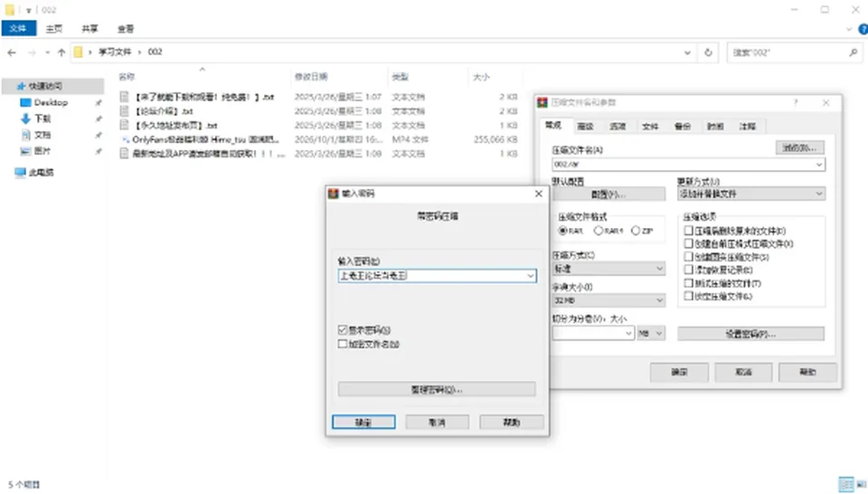Image resolution: width=868 pixels, height=494 pixels.
Task: Open the 共享 ribbon tab
Action: 90,29
